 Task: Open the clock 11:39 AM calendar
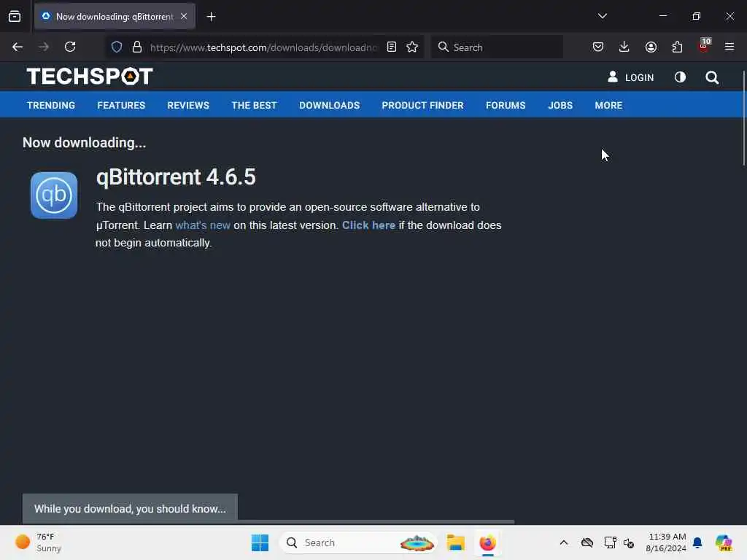pos(666,542)
